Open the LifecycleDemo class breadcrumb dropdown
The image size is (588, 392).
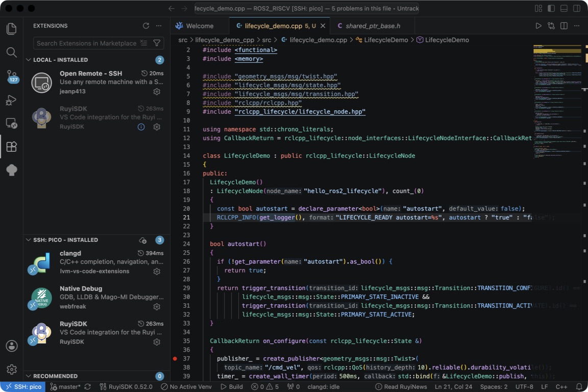click(x=382, y=40)
